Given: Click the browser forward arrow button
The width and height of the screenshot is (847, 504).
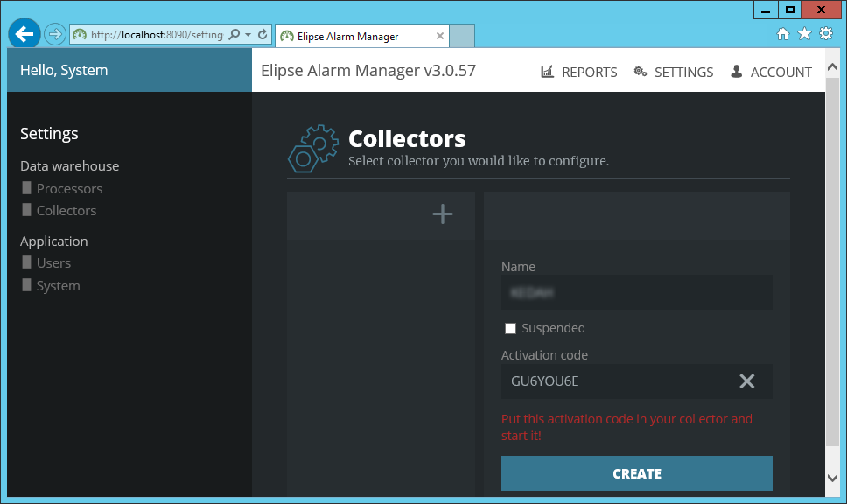Looking at the screenshot, I should [x=54, y=34].
